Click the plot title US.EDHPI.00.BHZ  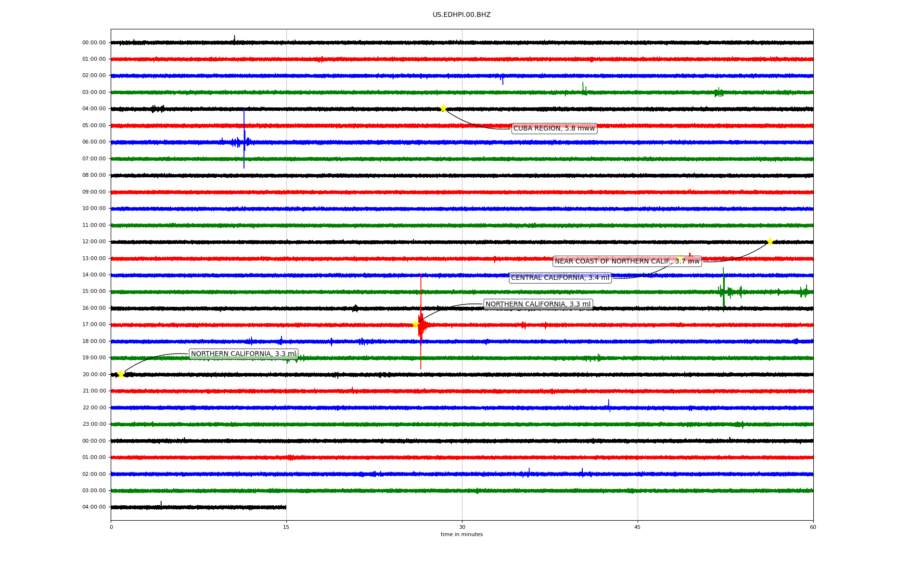coord(462,15)
